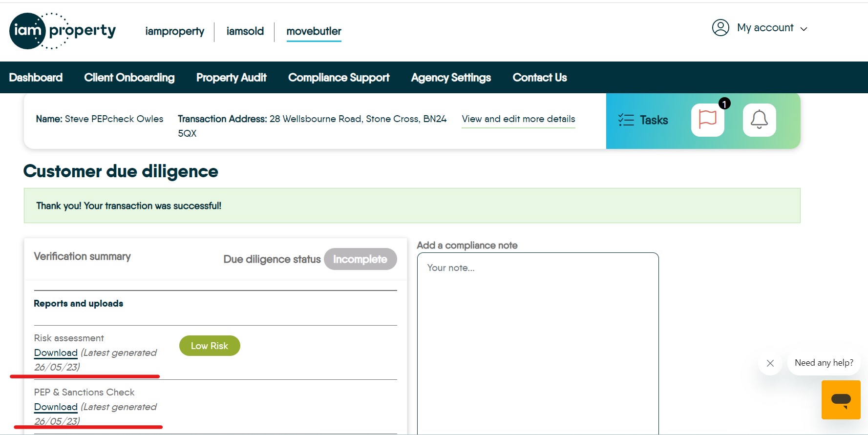Open the Property Audit menu
868x435 pixels.
[x=231, y=78]
